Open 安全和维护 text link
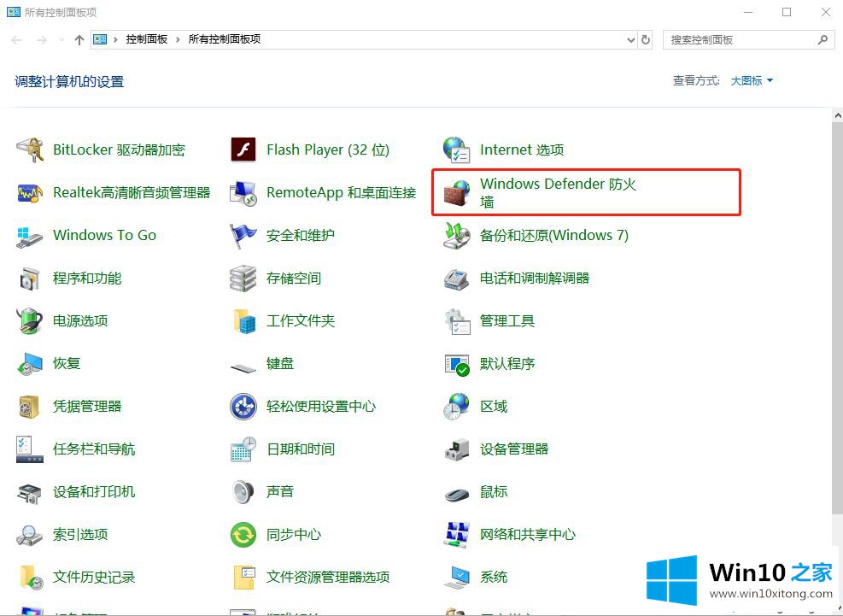 coord(301,235)
